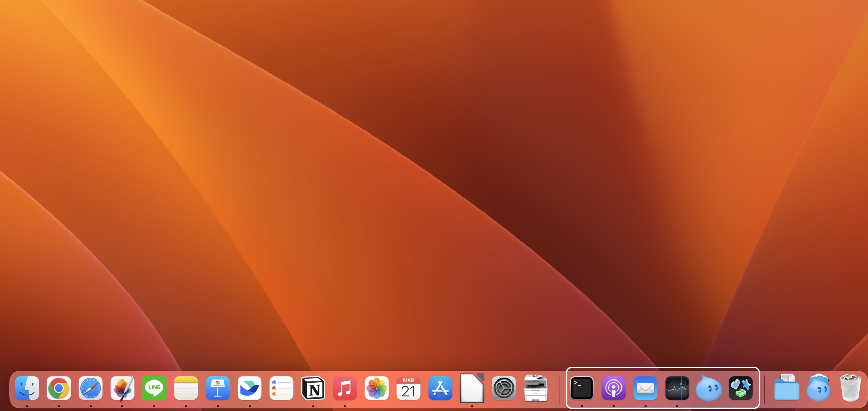Open Calendar showing MAR 21
Viewport: 868px width, 411px height.
point(408,388)
